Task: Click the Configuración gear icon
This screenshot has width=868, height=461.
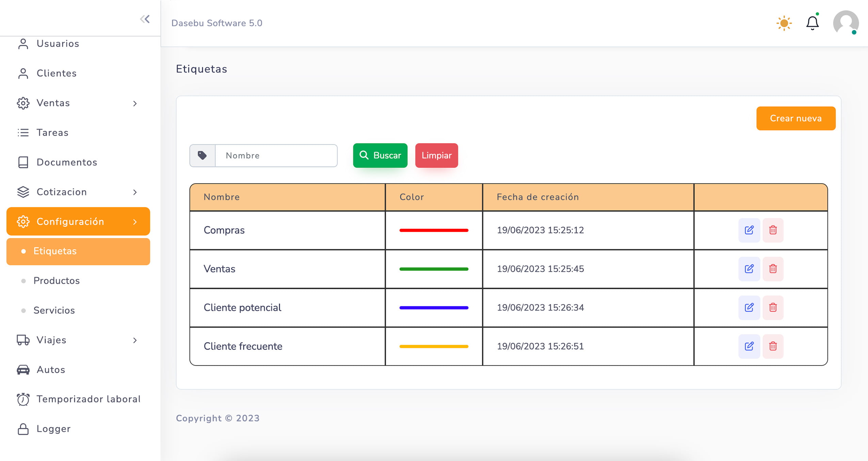Action: (23, 221)
